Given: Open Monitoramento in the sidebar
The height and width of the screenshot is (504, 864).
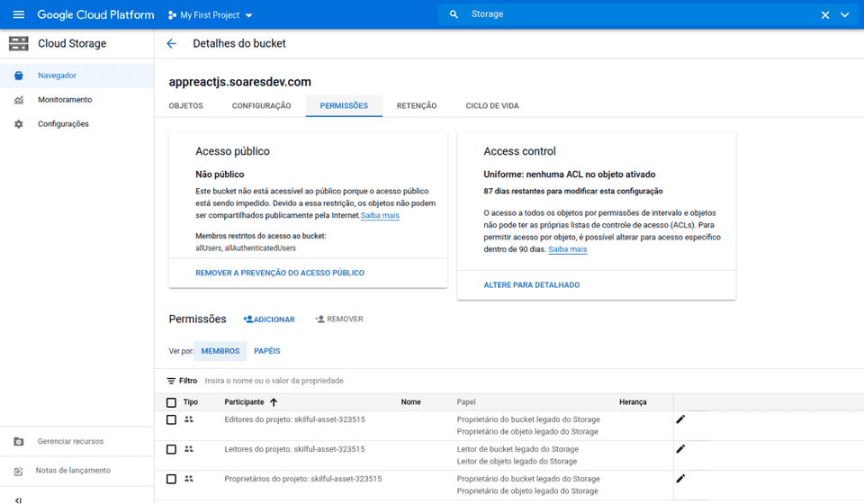Looking at the screenshot, I should click(64, 100).
